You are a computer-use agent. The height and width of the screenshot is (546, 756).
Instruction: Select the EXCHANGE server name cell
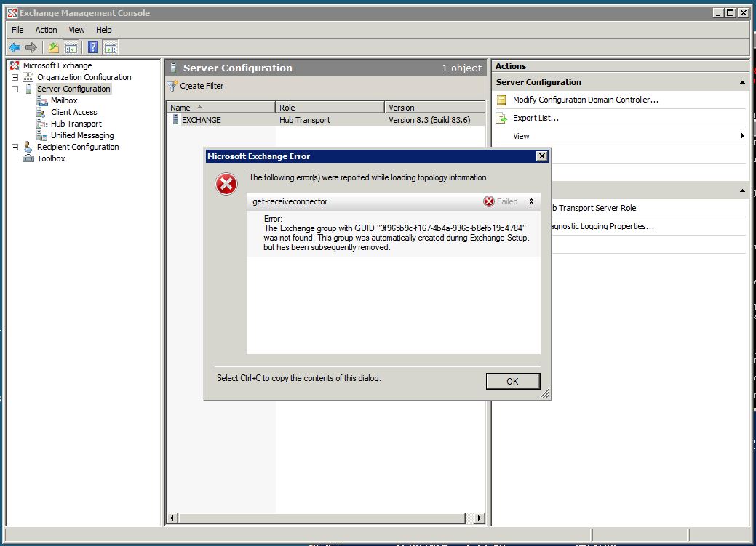(201, 120)
